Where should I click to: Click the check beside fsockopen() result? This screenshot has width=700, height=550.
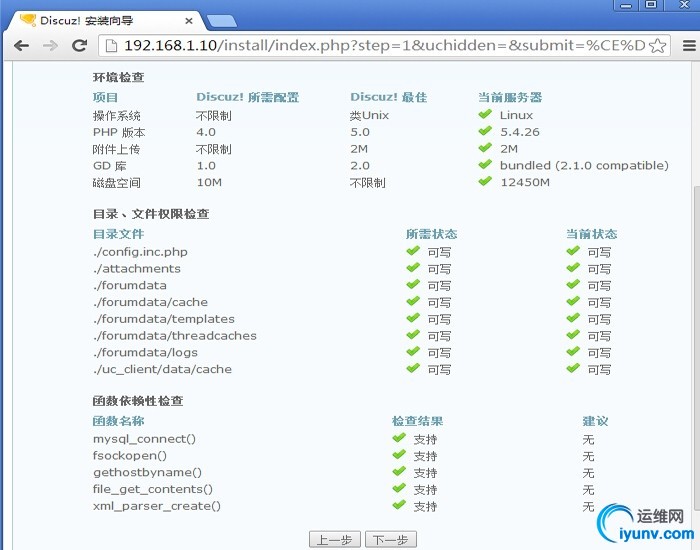coord(399,455)
